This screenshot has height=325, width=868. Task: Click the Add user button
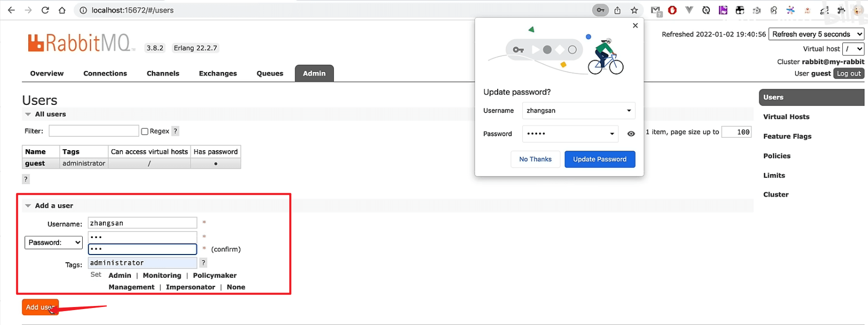pos(40,307)
